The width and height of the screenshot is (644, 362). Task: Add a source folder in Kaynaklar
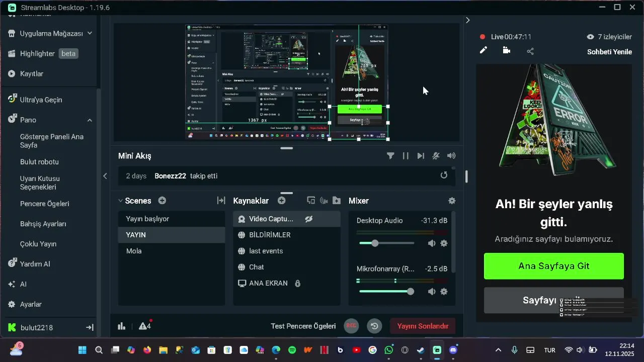tap(337, 200)
